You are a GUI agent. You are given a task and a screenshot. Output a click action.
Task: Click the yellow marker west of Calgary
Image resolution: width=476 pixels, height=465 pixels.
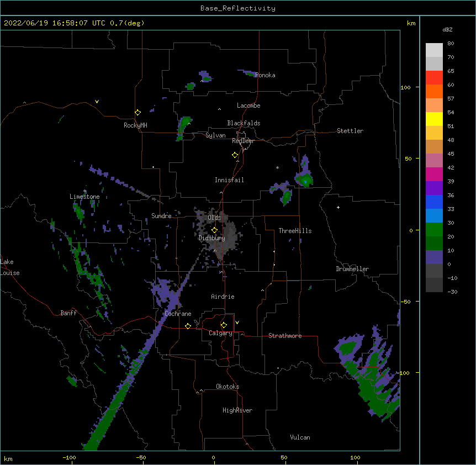188,326
